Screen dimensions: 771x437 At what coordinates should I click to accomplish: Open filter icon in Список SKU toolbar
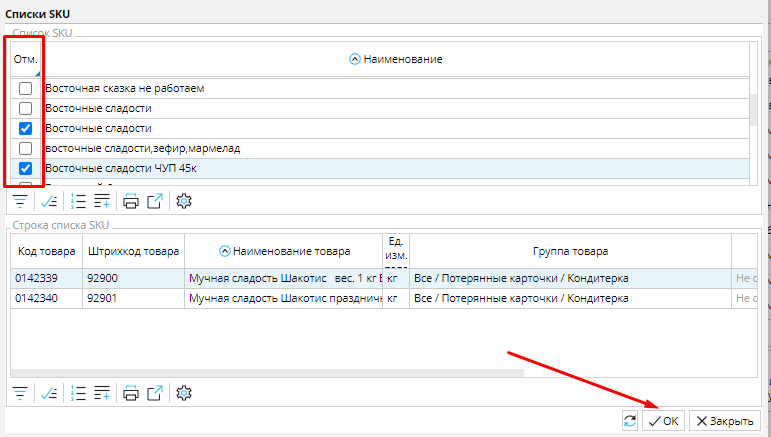click(x=19, y=201)
